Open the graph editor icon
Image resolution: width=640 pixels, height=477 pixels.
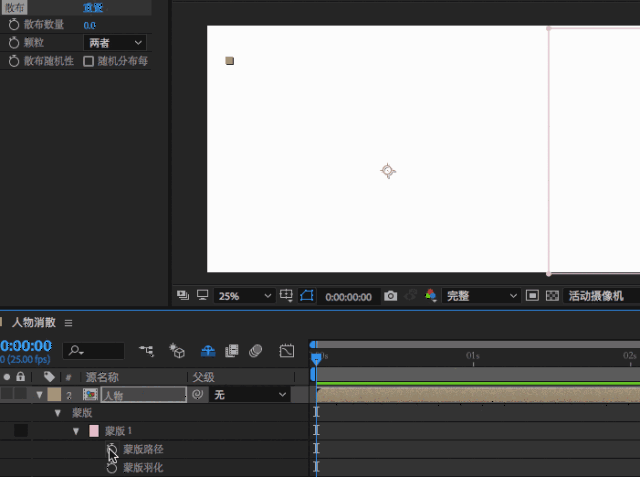click(286, 351)
